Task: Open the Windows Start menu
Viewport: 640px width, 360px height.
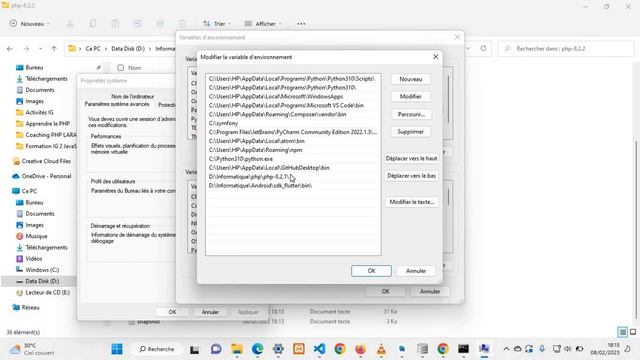Action: point(117,349)
